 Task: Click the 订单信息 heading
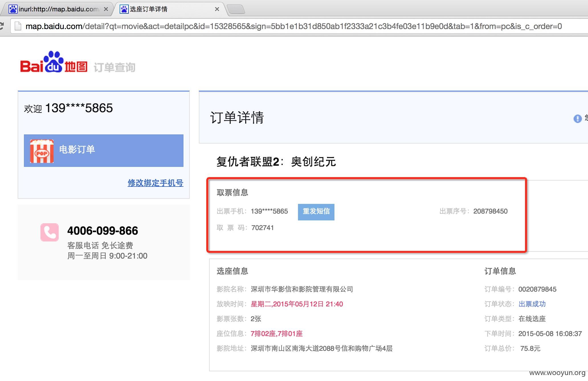coord(500,271)
